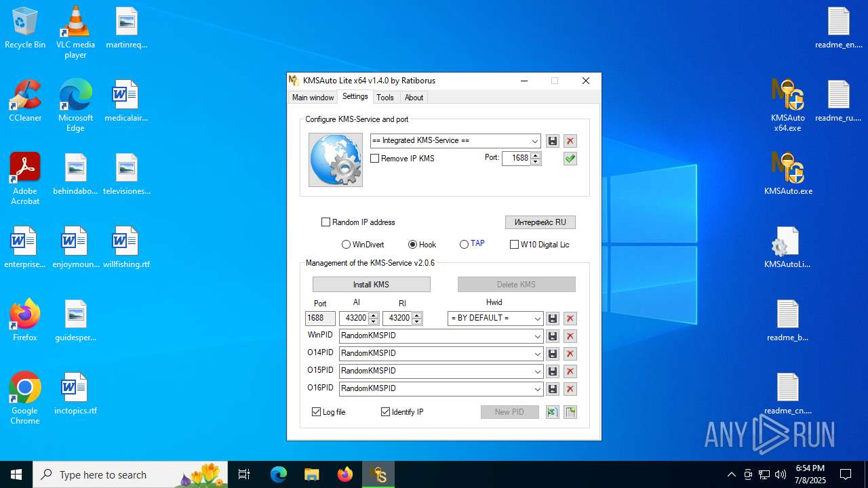Click the globe and gear KMS image
The image size is (868, 488).
pyautogui.click(x=336, y=160)
